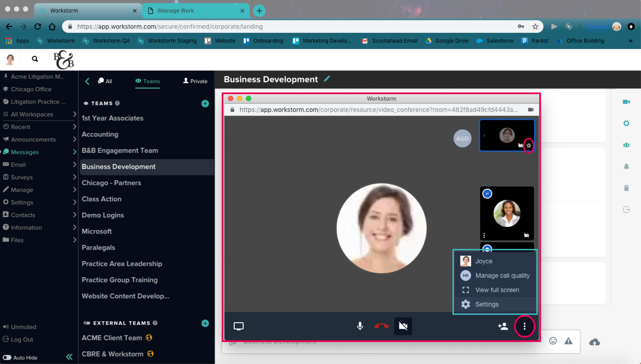Image resolution: width=641 pixels, height=364 pixels.
Task: Collapse the sidebar with double chevron icon
Action: click(69, 357)
